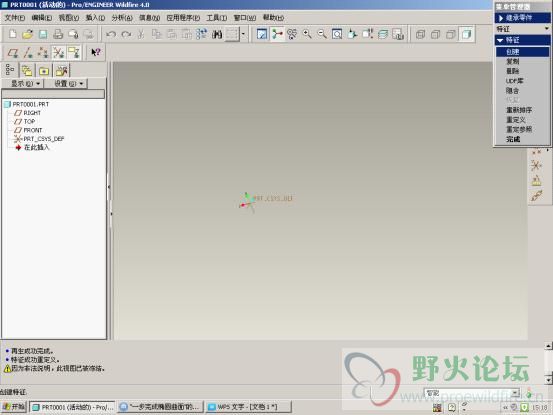Switch to wireframe display style
This screenshot has width=553, height=415.
(420, 34)
